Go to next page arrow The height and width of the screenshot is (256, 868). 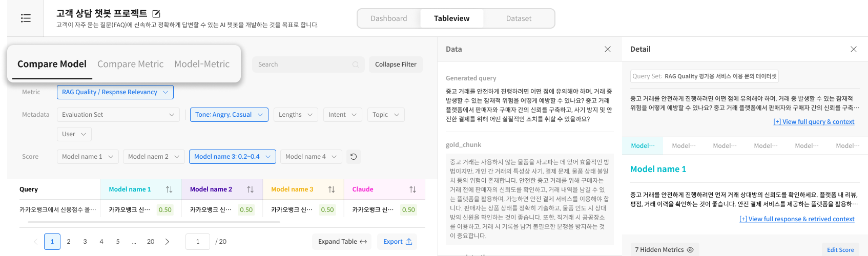tap(167, 242)
